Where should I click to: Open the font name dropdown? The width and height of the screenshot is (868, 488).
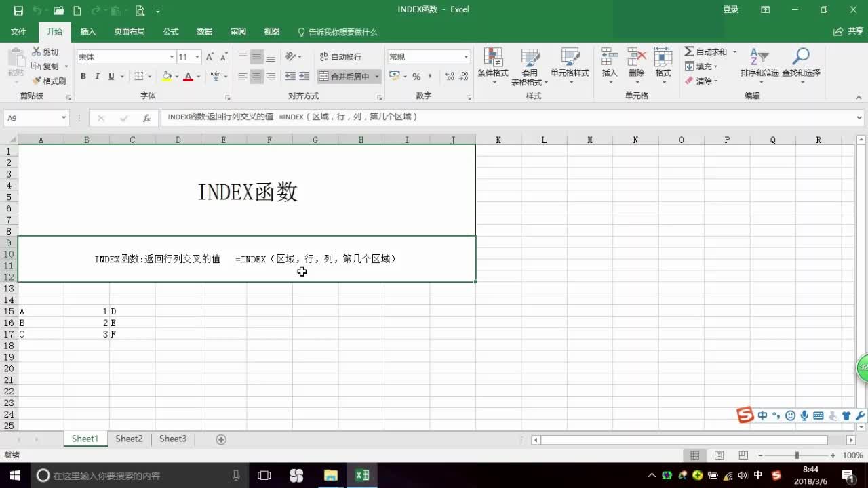pos(170,56)
